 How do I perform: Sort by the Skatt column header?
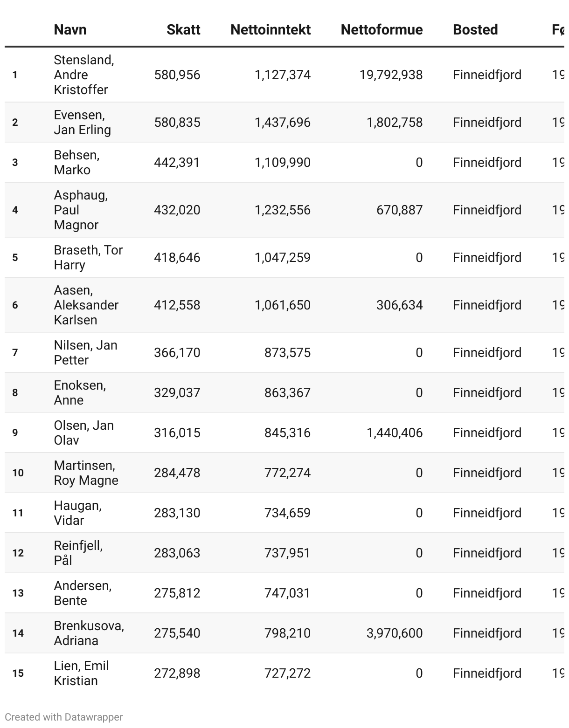[183, 30]
